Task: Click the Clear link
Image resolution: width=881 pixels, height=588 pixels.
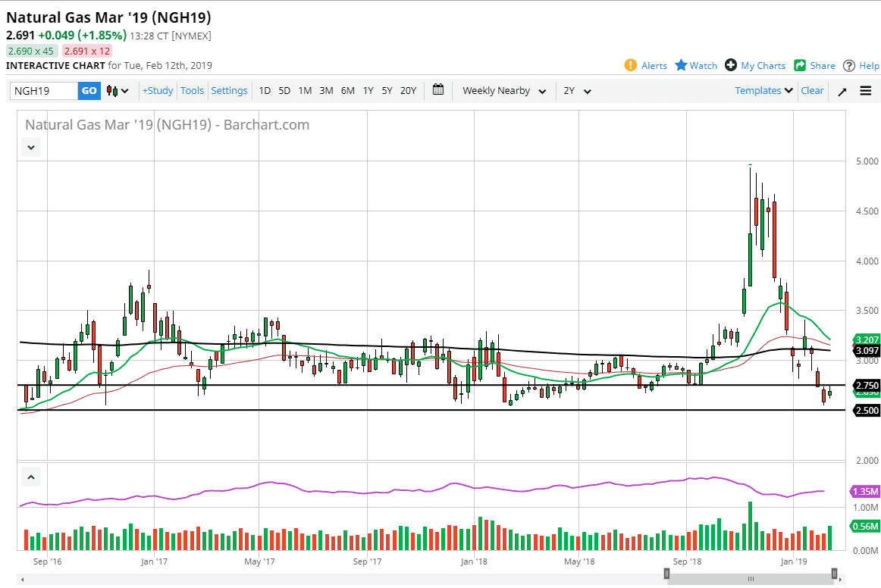Action: point(812,91)
